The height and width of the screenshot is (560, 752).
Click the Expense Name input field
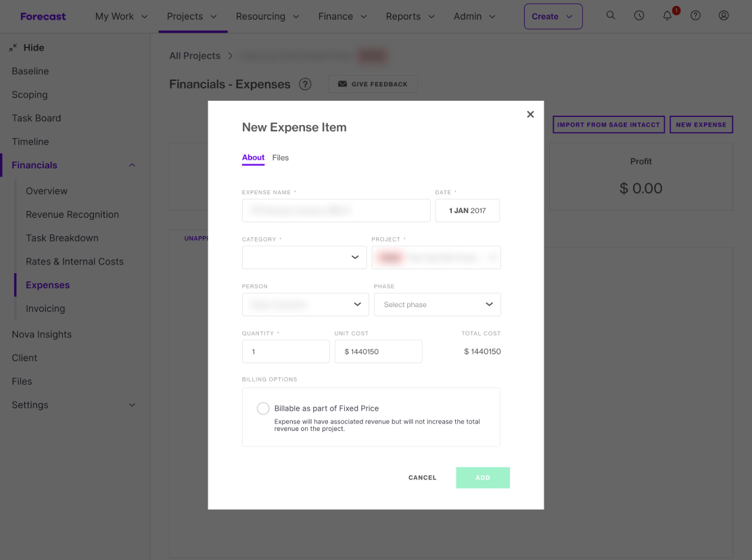coord(336,210)
